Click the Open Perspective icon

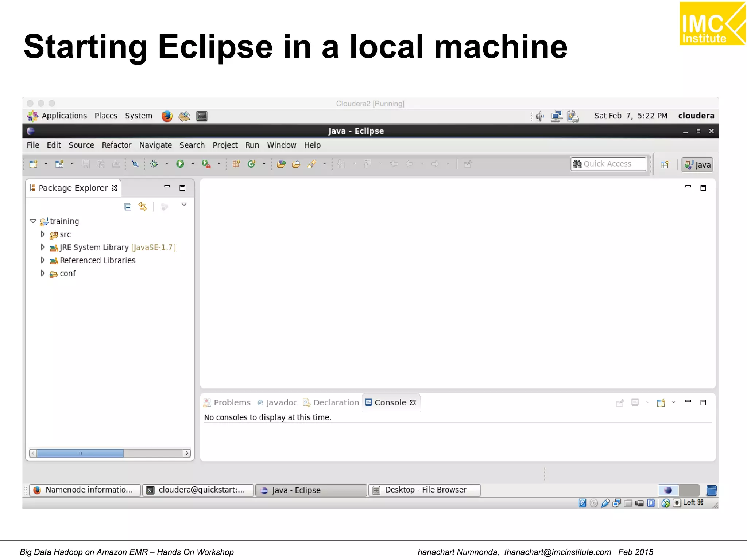click(x=665, y=165)
